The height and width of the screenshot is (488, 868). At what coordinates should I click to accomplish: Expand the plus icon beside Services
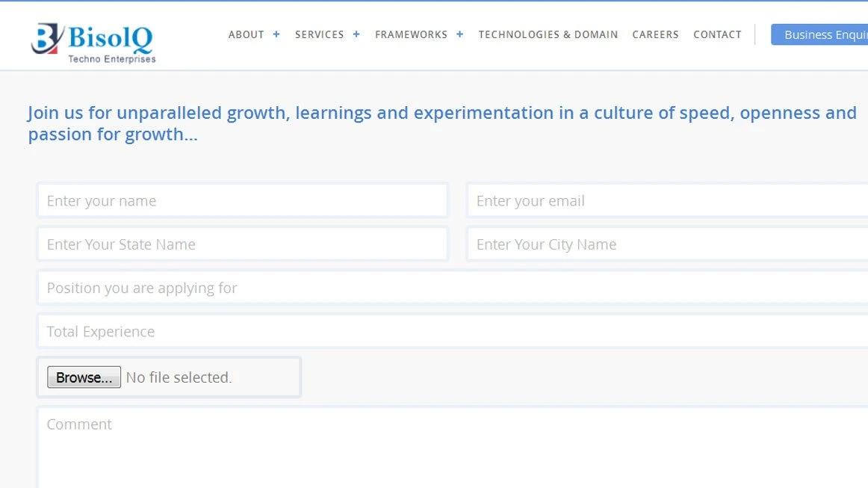tap(356, 34)
